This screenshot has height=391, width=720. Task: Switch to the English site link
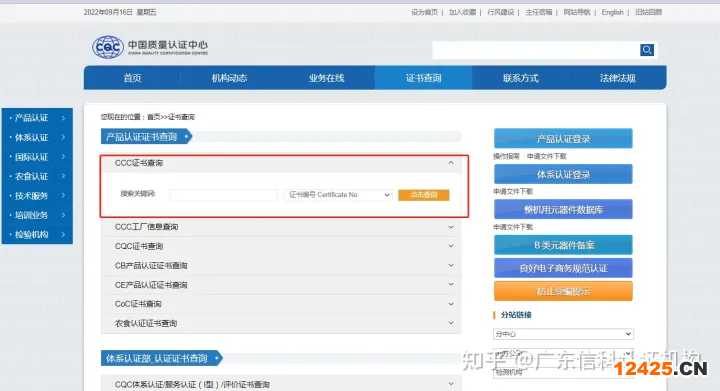613,12
